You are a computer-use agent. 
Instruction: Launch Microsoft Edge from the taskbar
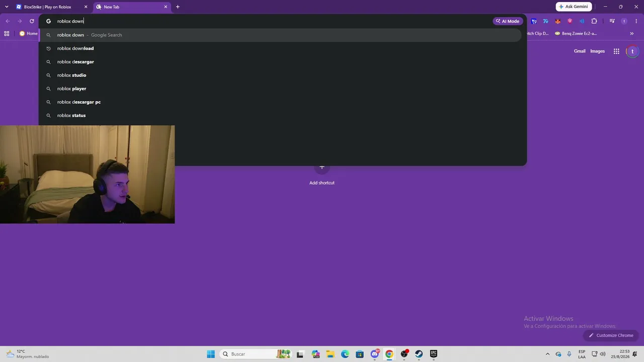[x=345, y=354]
